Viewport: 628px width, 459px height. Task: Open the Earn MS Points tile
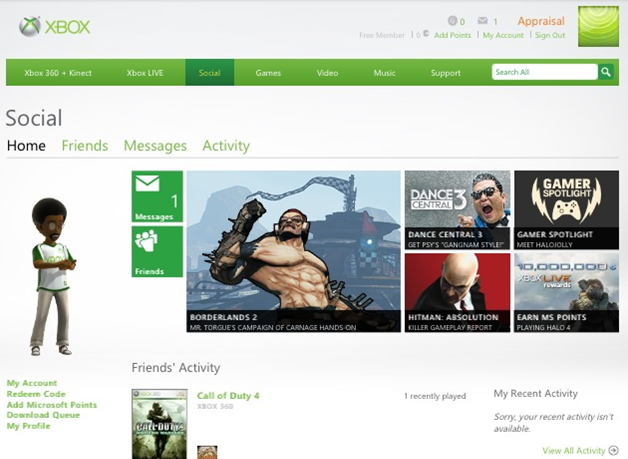pyautogui.click(x=566, y=293)
